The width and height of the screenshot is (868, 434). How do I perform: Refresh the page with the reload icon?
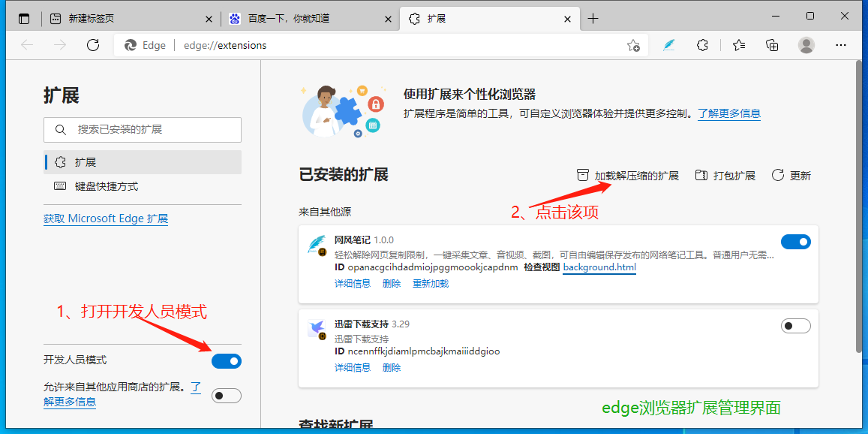93,46
